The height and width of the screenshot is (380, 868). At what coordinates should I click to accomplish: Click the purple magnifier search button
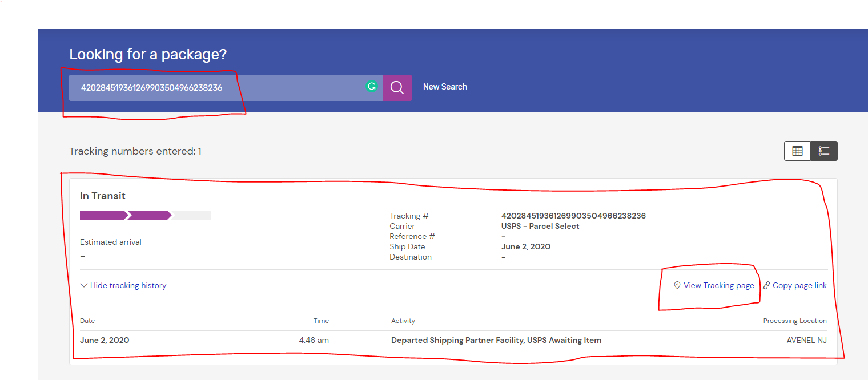(397, 88)
